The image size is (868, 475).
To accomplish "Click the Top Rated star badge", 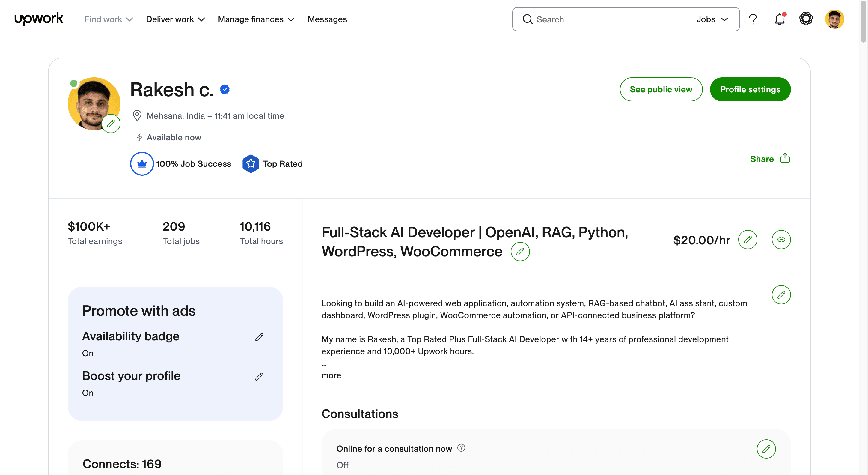I will point(251,164).
